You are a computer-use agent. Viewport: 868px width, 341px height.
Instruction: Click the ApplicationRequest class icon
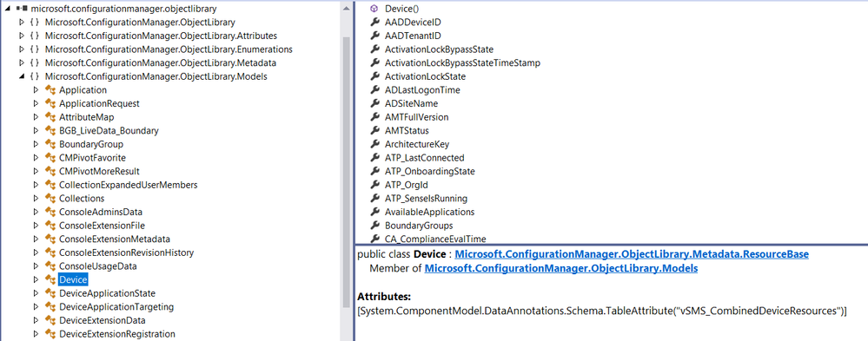click(x=50, y=103)
